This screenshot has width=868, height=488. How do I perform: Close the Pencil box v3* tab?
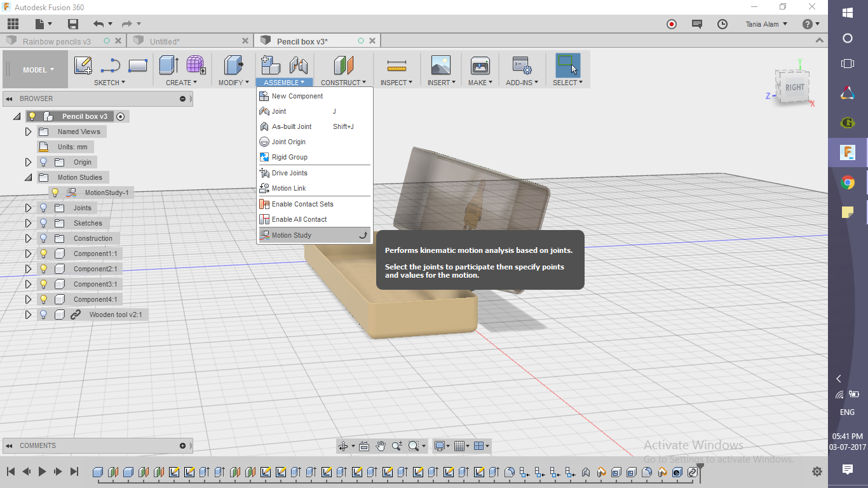point(372,41)
